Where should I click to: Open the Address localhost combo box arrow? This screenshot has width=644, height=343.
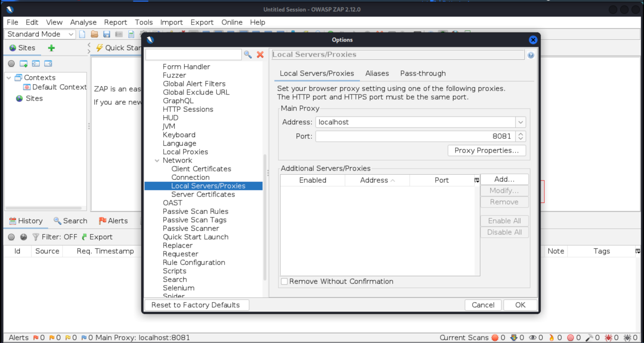pos(521,122)
